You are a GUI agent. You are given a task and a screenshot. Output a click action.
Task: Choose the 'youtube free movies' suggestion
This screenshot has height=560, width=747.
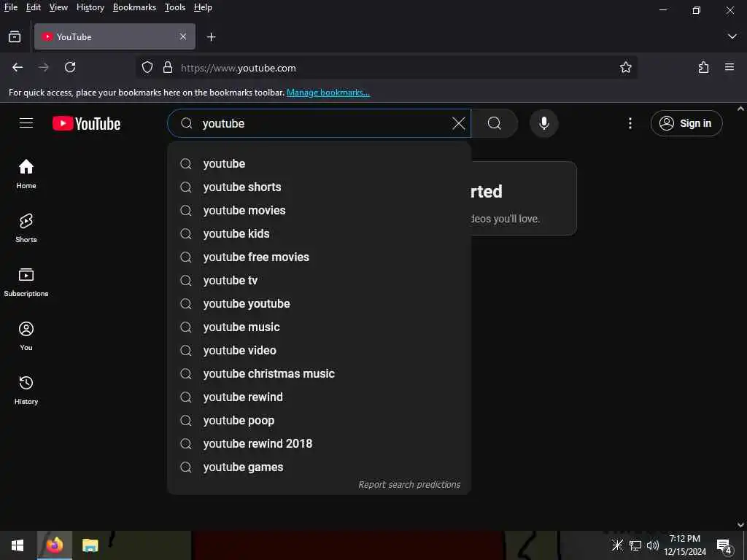click(320, 257)
